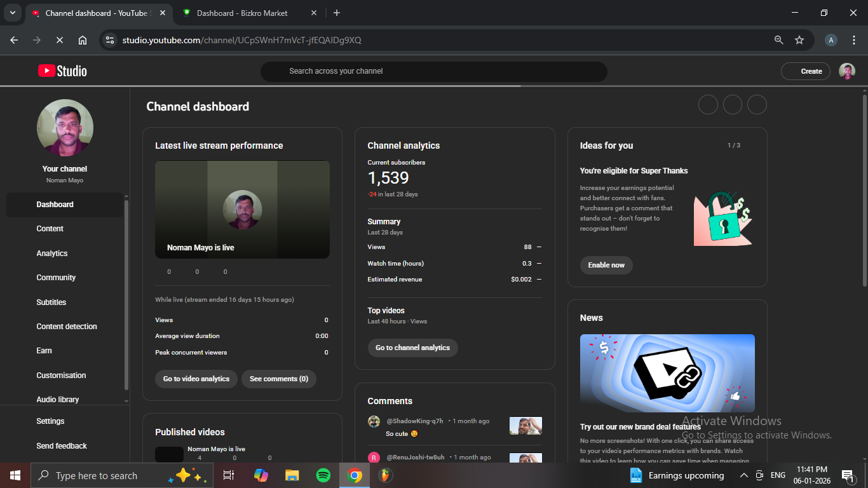Viewport: 868px width, 488px height.
Task: Open the account avatar next to Create
Action: (x=846, y=71)
